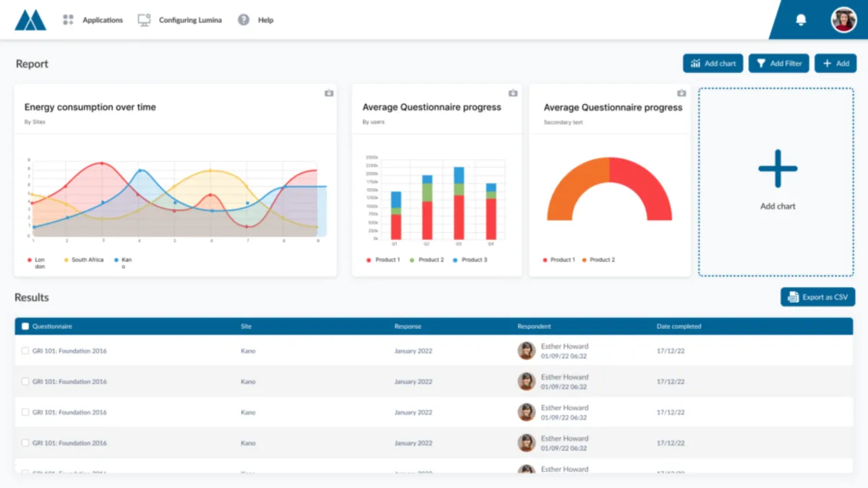Open notifications bell
Image resolution: width=868 pixels, height=488 pixels.
click(801, 20)
